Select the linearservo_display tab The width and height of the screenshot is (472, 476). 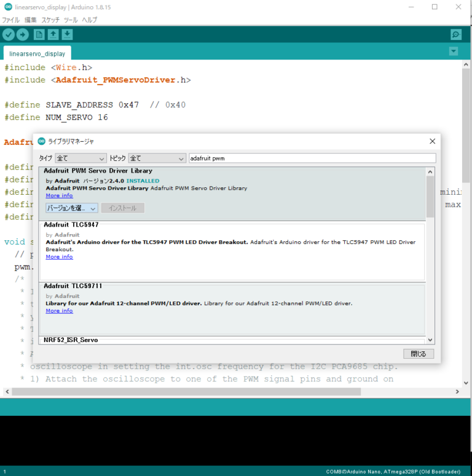[37, 53]
